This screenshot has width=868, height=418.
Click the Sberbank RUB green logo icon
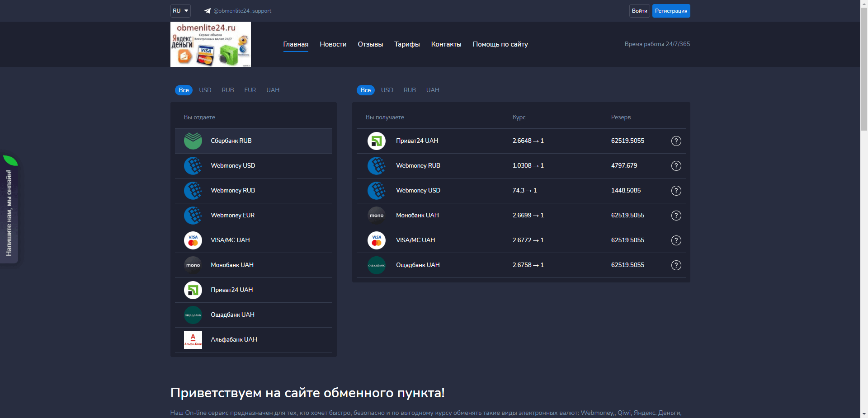193,141
